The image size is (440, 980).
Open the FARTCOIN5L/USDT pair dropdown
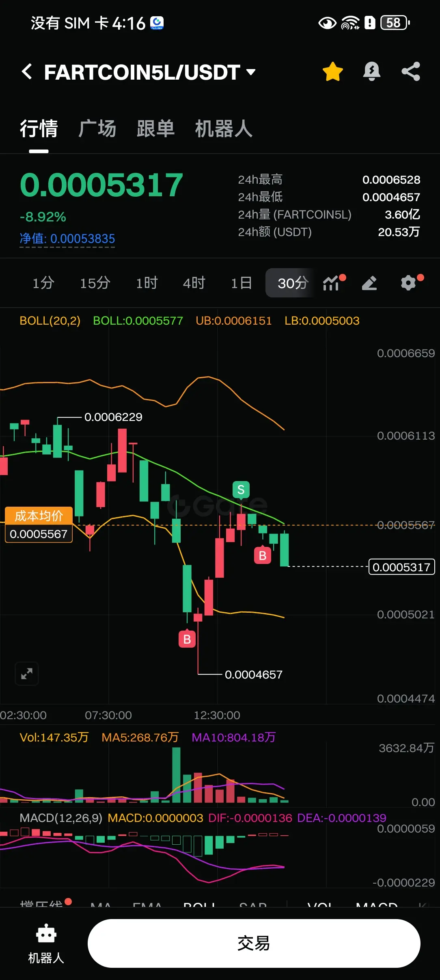click(150, 72)
